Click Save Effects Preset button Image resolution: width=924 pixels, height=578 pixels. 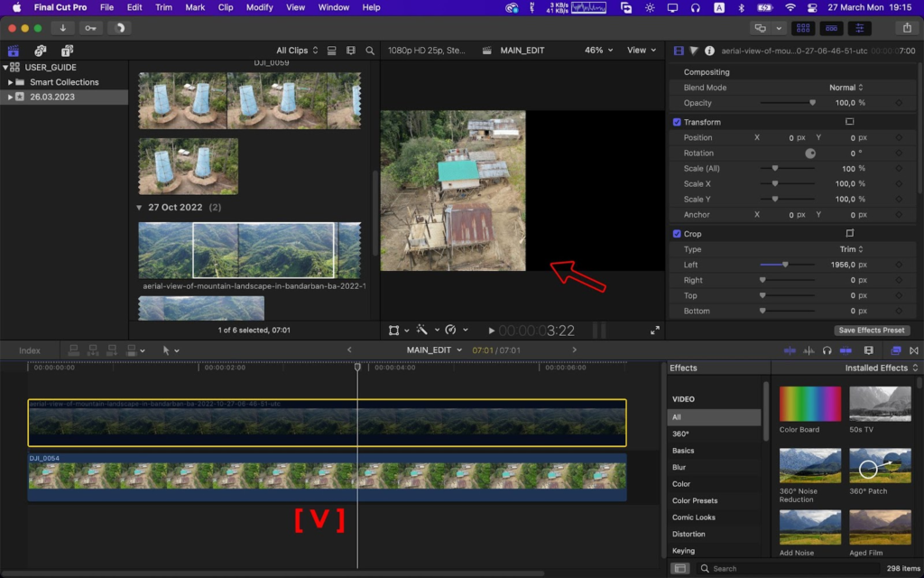[872, 331]
